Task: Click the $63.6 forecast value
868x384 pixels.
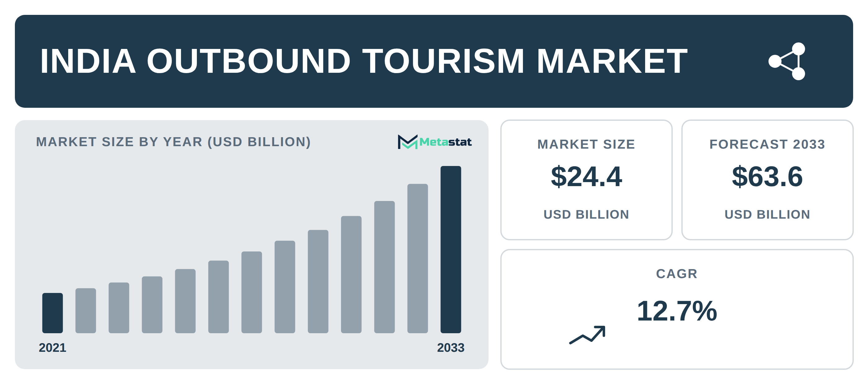Action: coord(767,176)
